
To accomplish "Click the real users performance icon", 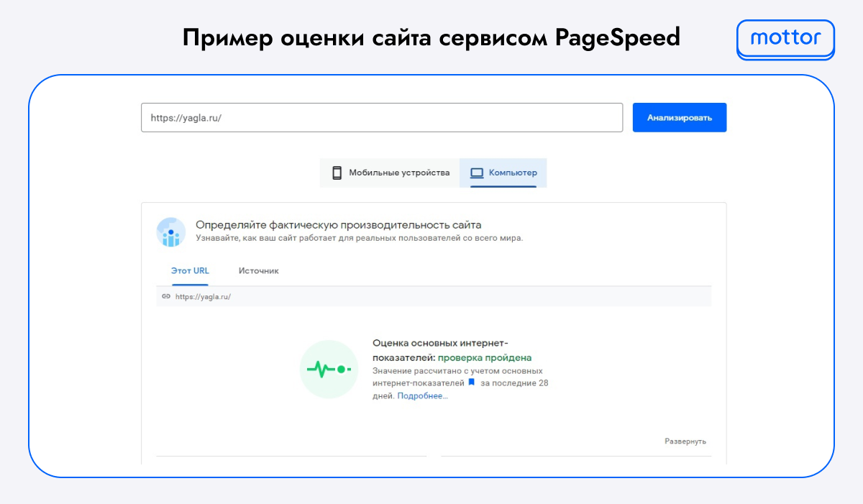I will 171,232.
